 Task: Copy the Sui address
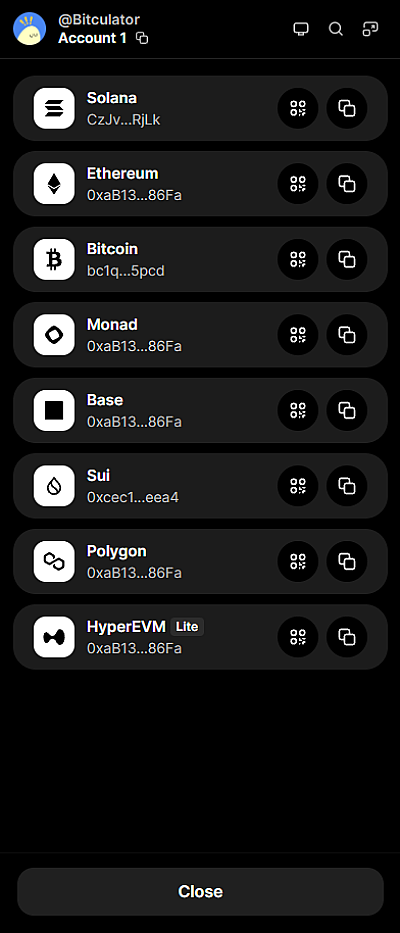point(346,486)
